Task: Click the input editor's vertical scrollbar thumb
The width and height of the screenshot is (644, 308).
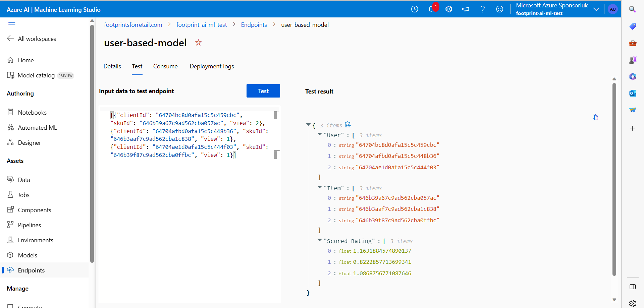Action: pos(275,115)
